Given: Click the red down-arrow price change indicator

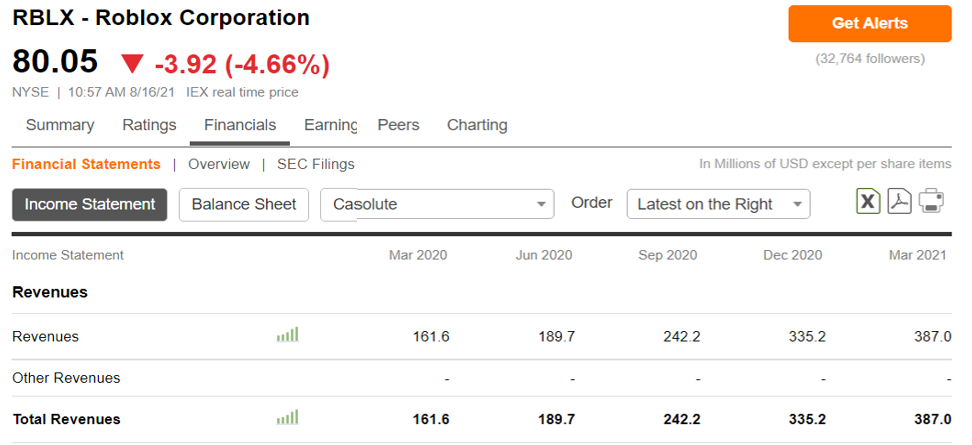Looking at the screenshot, I should pyautogui.click(x=132, y=63).
